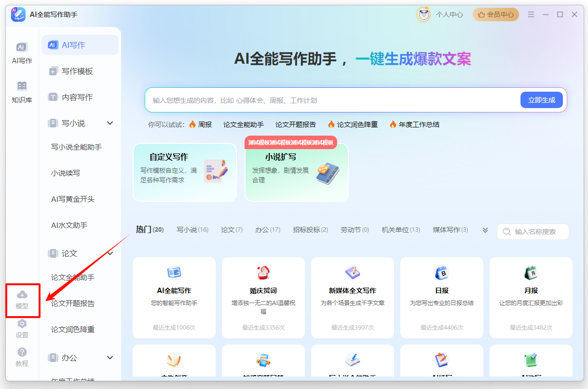The width and height of the screenshot is (588, 389).
Task: Click the 立即生成 button
Action: (x=541, y=100)
